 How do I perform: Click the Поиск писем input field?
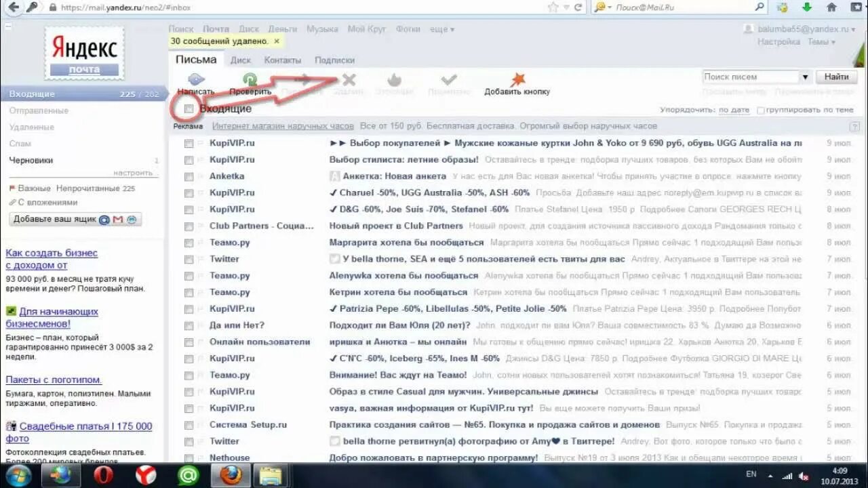751,77
